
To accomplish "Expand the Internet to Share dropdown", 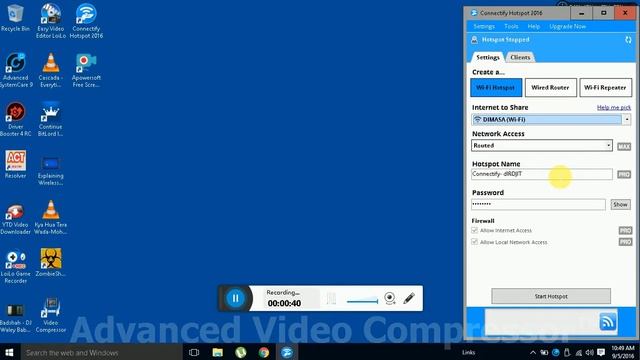I will click(627, 119).
